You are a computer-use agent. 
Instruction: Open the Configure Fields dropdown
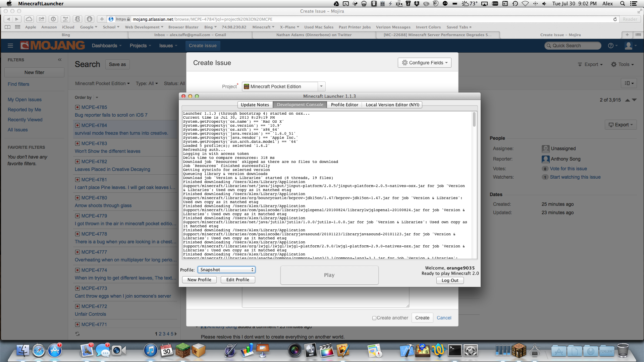coord(425,63)
